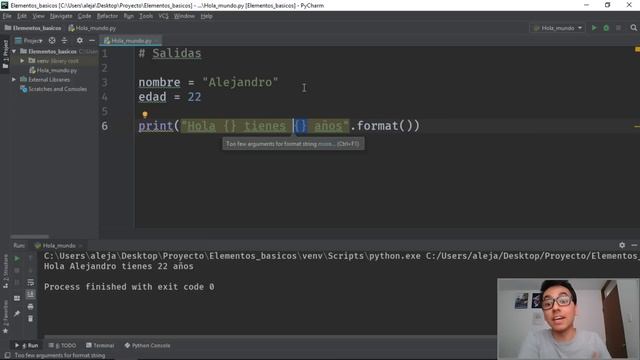This screenshot has width=640, height=360.
Task: Open the File menu
Action: click(x=7, y=16)
